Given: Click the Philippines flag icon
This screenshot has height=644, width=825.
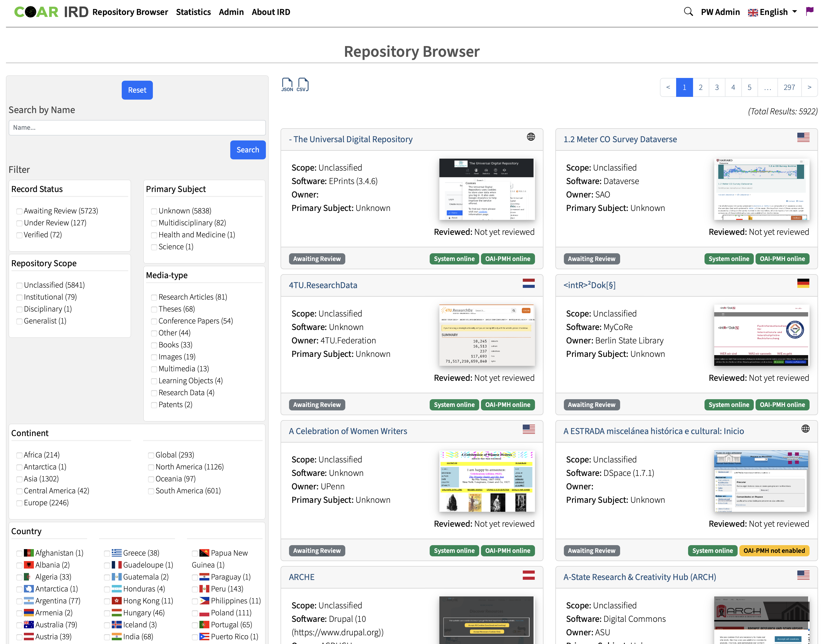Looking at the screenshot, I should coord(204,601).
